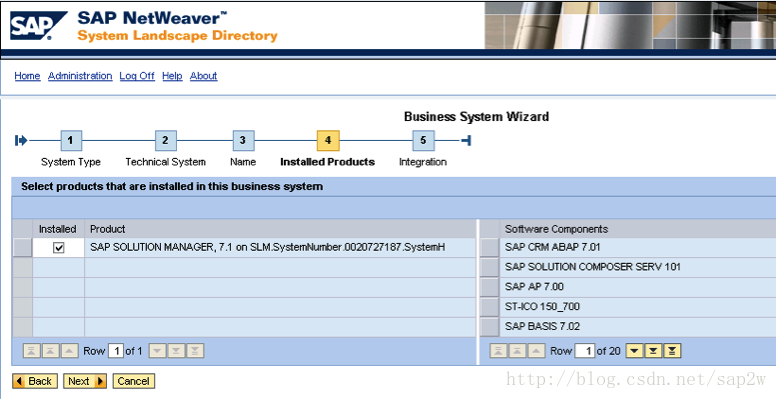Click the Next button

coord(85,381)
